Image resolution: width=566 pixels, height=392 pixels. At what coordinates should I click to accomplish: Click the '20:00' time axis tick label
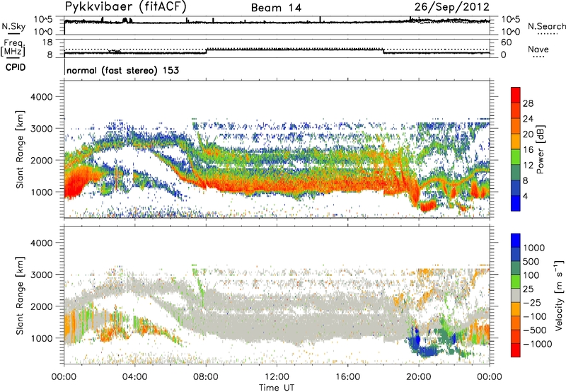418,377
